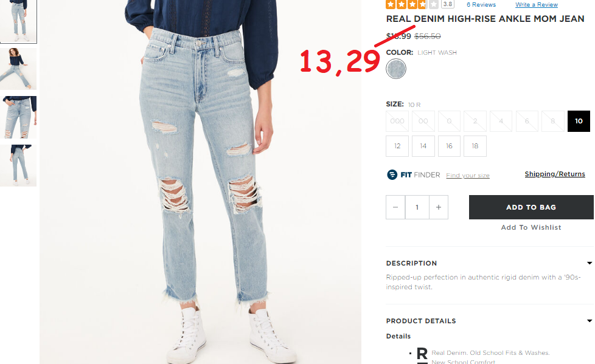
Task: View the 6 Reviews link
Action: pos(481,4)
